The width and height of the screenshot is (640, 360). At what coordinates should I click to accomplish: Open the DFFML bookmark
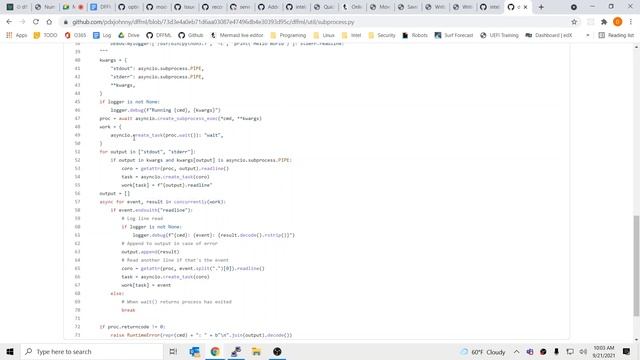[x=159, y=36]
